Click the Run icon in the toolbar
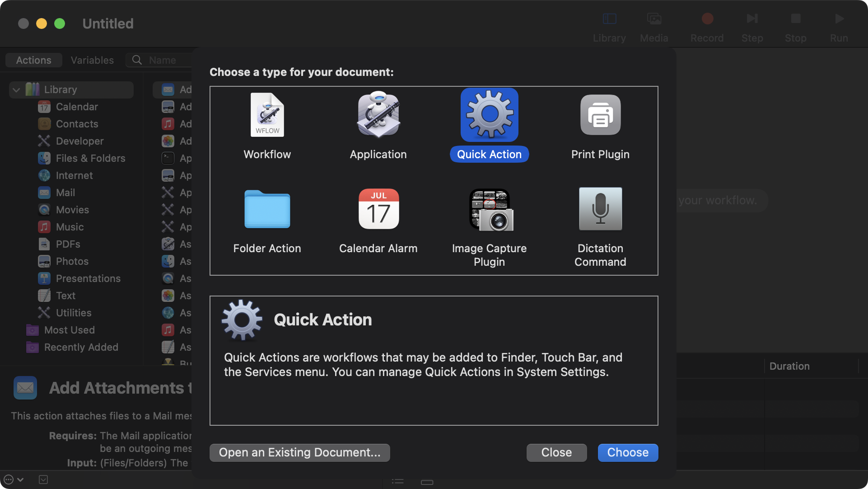The width and height of the screenshot is (868, 489). [839, 19]
